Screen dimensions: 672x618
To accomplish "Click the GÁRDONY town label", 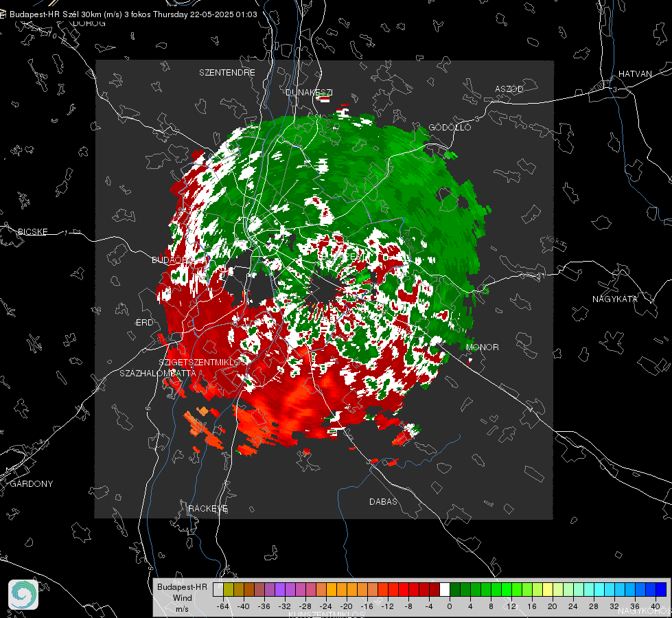I will (32, 484).
